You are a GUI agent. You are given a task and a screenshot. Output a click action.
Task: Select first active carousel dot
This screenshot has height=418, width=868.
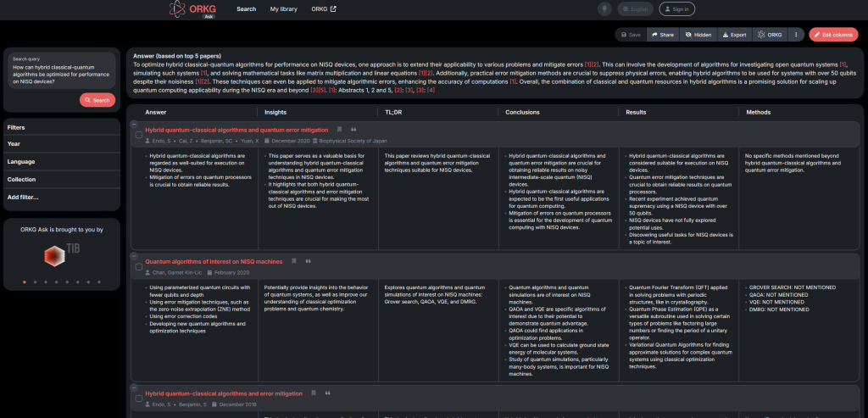click(25, 281)
